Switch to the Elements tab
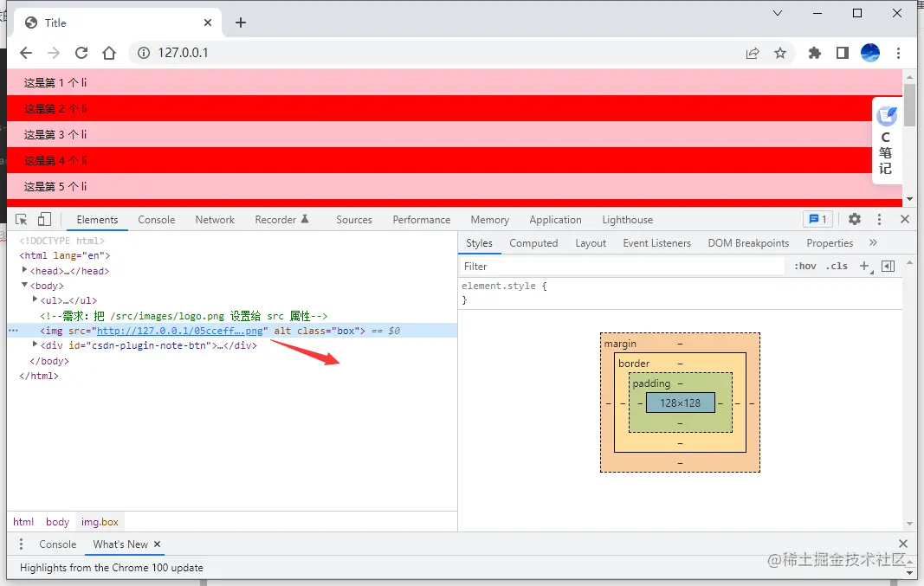This screenshot has width=924, height=586. (x=97, y=220)
